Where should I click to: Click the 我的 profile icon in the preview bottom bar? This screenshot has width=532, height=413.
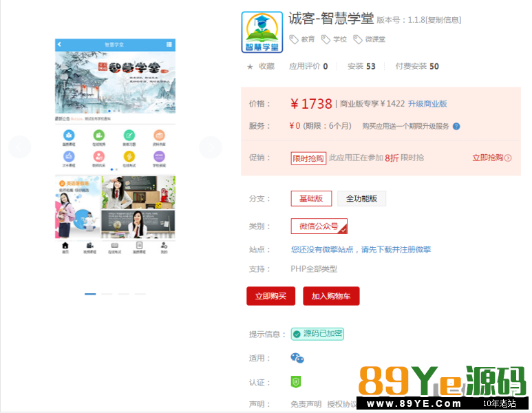coord(164,245)
